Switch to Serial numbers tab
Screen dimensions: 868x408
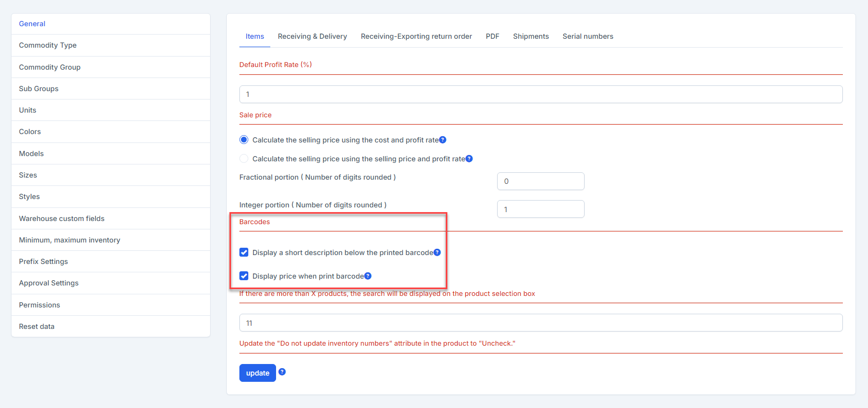coord(588,36)
